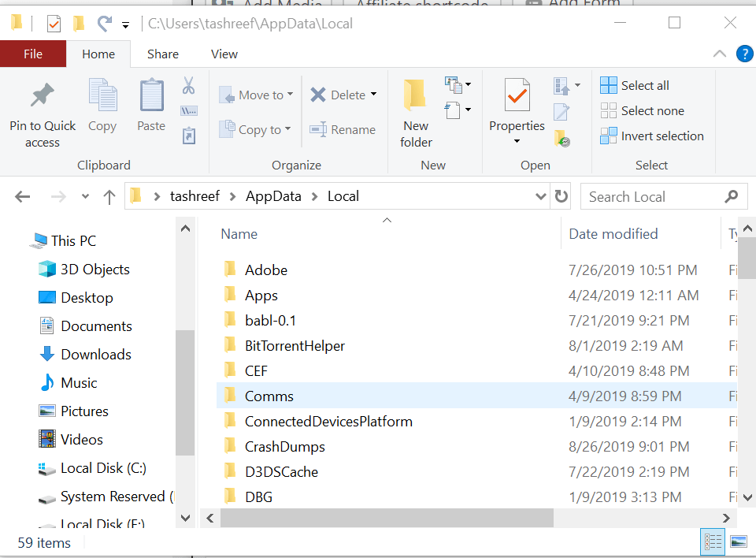Switch to the View ribbon tab
The image size is (756, 558).
point(224,54)
